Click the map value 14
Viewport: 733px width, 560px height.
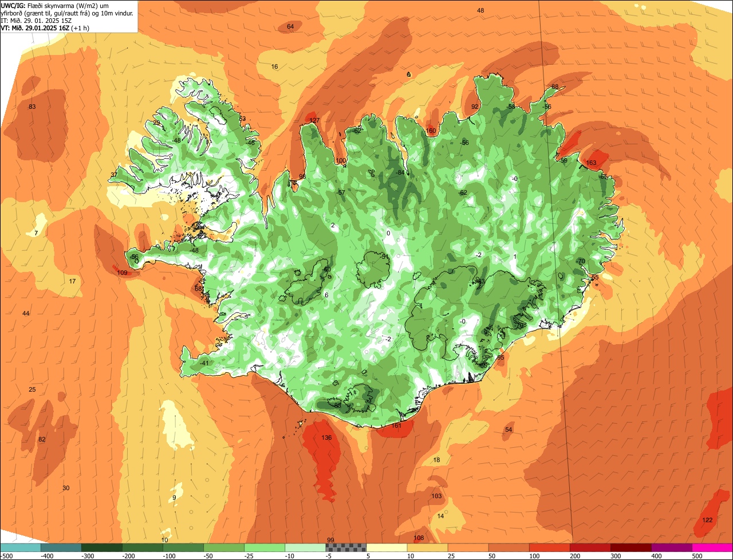tap(440, 516)
